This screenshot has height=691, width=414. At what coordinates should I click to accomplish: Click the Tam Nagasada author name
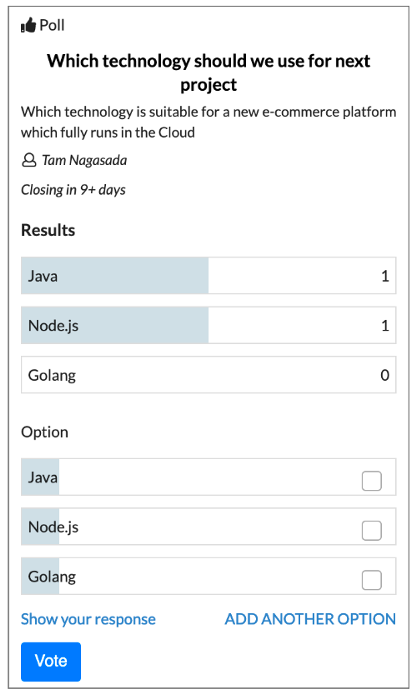(x=84, y=160)
